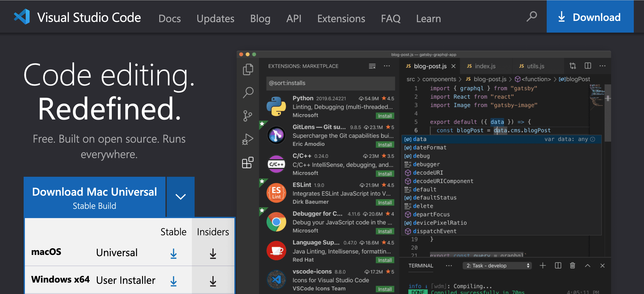
Task: Open the site search magnifier icon
Action: tap(532, 16)
